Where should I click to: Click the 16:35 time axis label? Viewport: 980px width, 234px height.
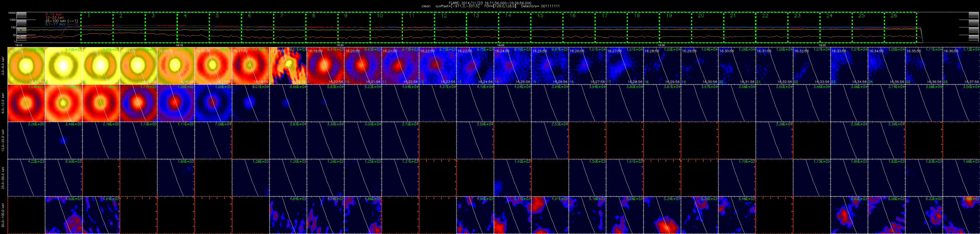[822, 45]
